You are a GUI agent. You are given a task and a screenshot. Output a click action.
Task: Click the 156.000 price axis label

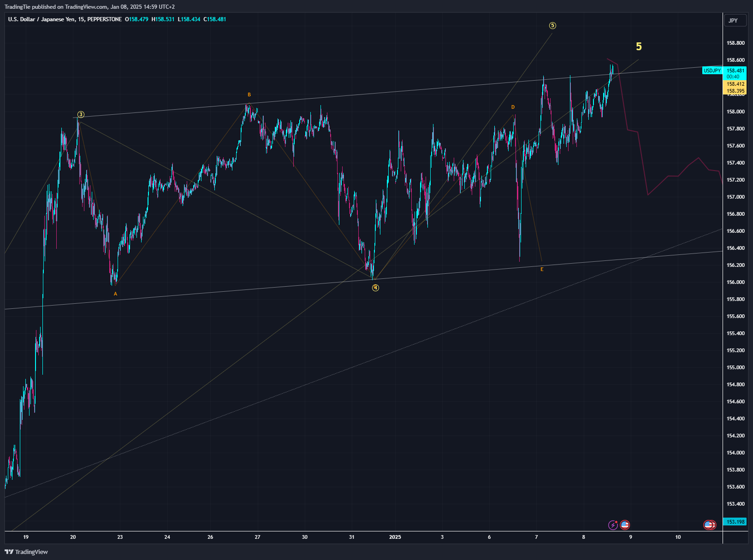point(735,282)
